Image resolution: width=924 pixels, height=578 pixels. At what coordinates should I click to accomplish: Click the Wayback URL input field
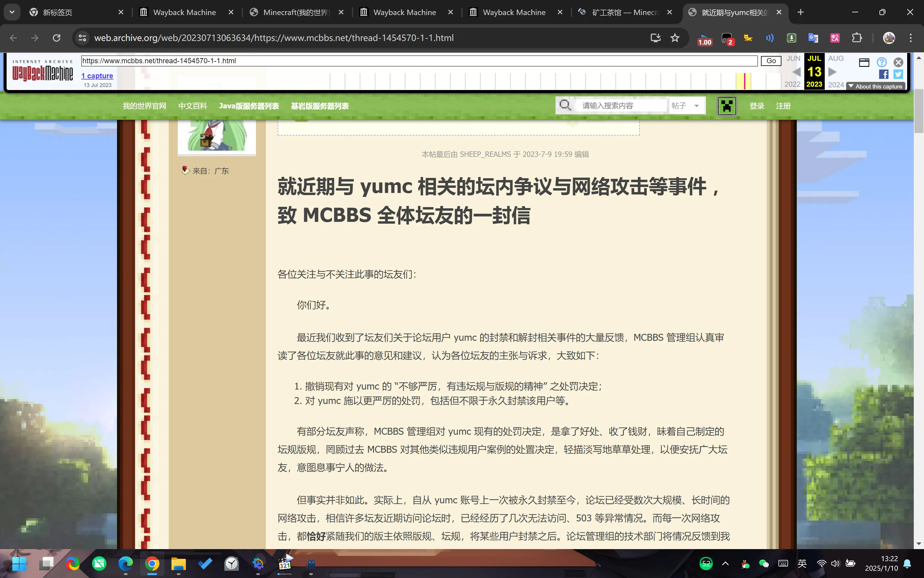[419, 61]
